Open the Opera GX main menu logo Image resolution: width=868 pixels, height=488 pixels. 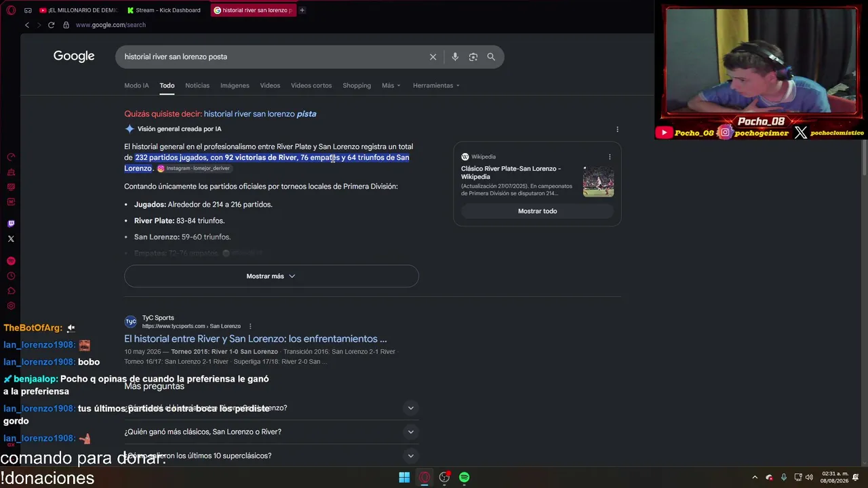(11, 10)
